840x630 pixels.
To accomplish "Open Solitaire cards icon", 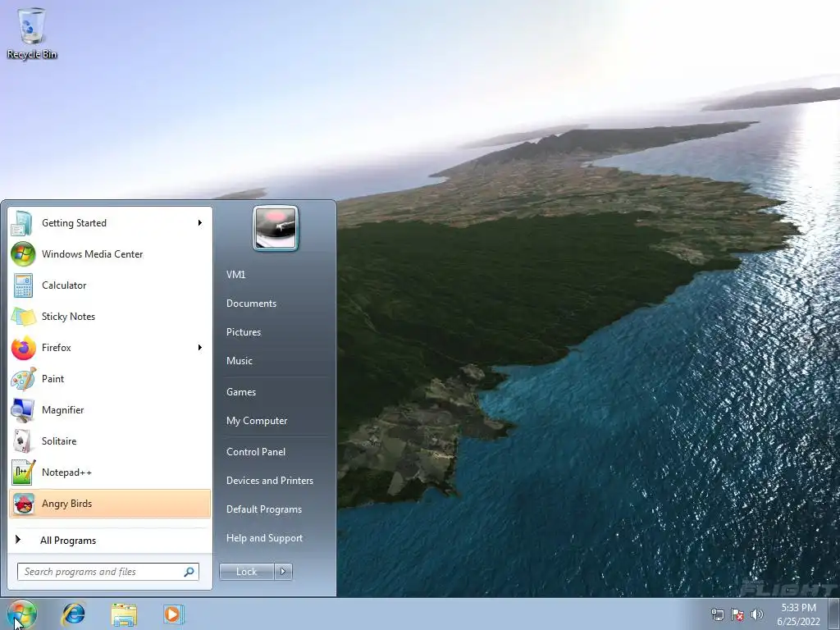I will pos(22,441).
